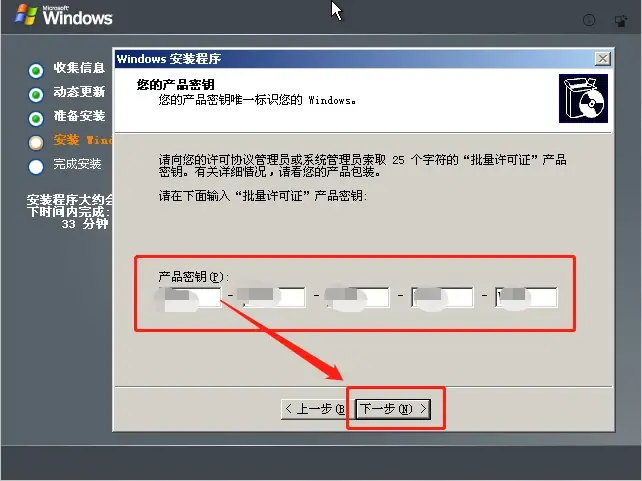The height and width of the screenshot is (481, 642).
Task: Select the third product key box
Action: click(x=358, y=297)
